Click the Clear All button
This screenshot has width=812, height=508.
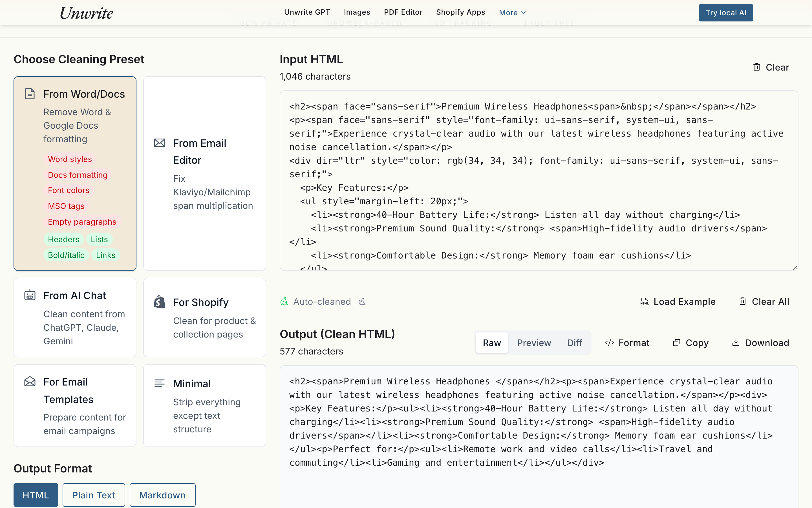(764, 301)
